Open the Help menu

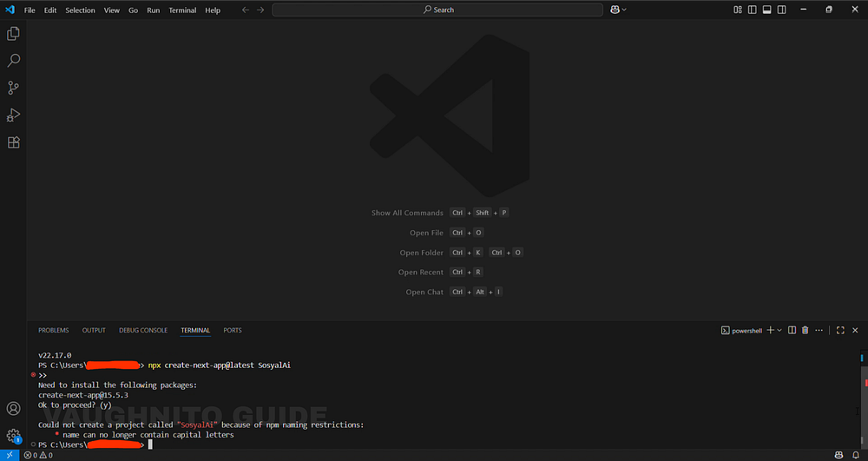[x=213, y=10]
